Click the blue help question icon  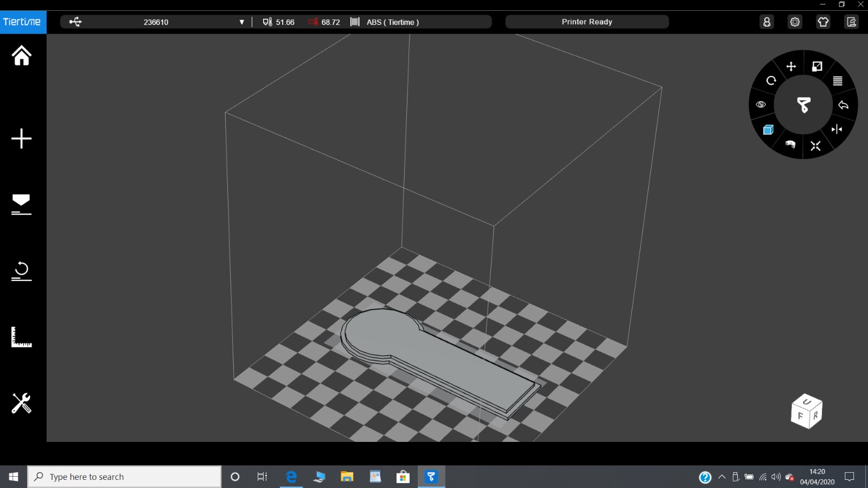705,477
